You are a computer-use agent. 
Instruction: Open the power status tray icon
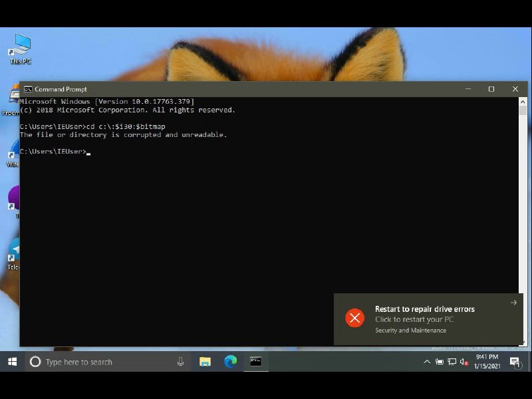pos(440,362)
